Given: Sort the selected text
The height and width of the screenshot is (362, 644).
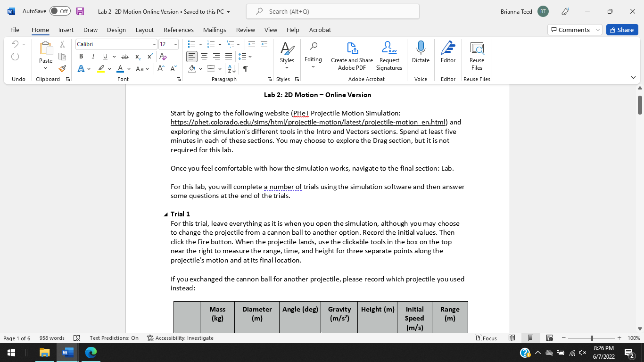Looking at the screenshot, I should (x=231, y=68).
